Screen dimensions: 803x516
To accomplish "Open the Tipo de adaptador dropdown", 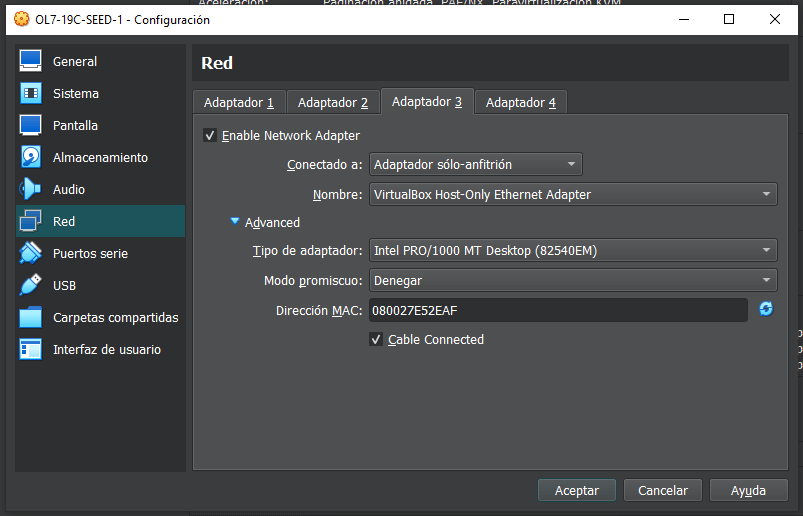I will pyautogui.click(x=573, y=250).
